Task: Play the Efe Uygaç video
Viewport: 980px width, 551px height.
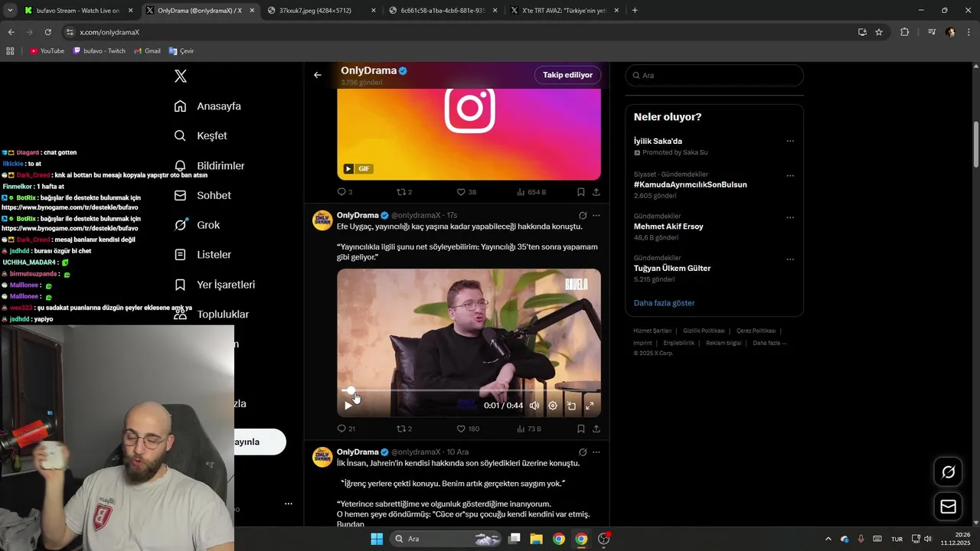Action: click(348, 406)
